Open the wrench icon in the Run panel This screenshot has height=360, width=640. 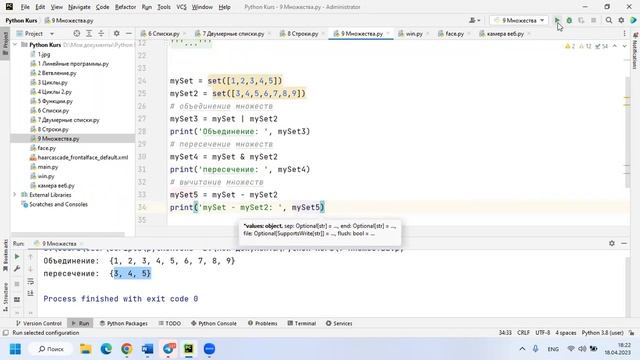[17, 269]
